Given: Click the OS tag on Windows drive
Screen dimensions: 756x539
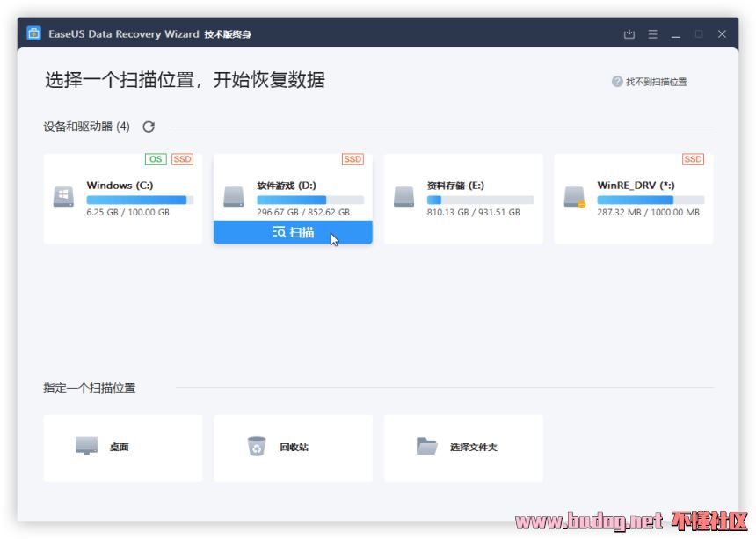Looking at the screenshot, I should (x=156, y=159).
